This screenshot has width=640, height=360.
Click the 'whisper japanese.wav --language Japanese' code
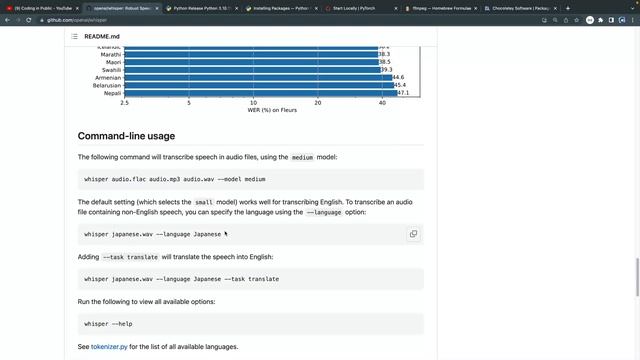153,234
